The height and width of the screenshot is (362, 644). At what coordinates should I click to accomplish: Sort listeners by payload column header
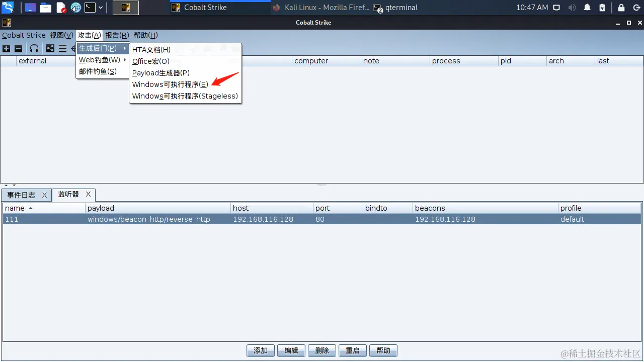pos(157,208)
